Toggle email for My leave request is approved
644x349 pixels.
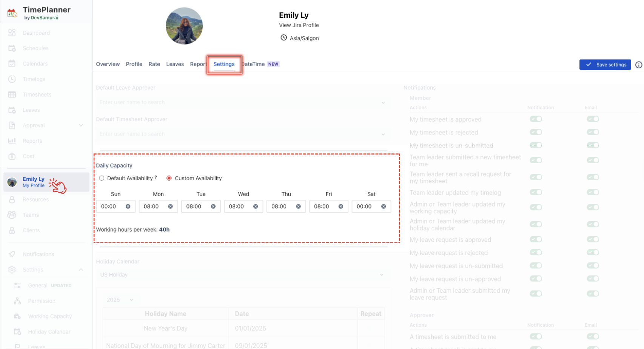592,239
